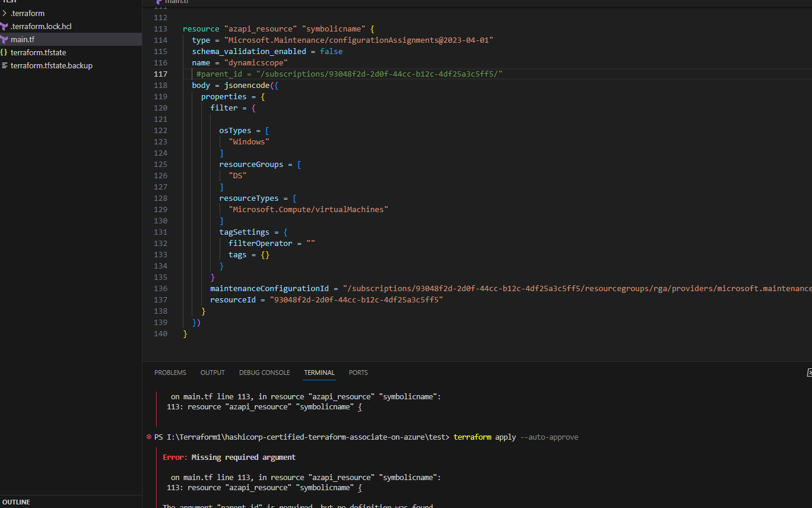Click "schema_validation_enabled" on line 115
812x508 pixels.
[x=249, y=51]
